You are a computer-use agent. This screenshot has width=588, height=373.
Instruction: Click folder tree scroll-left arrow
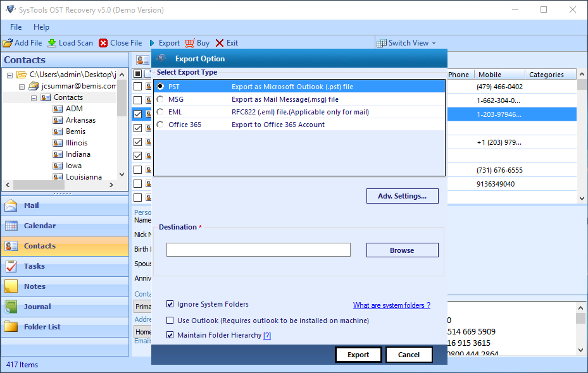(8, 185)
